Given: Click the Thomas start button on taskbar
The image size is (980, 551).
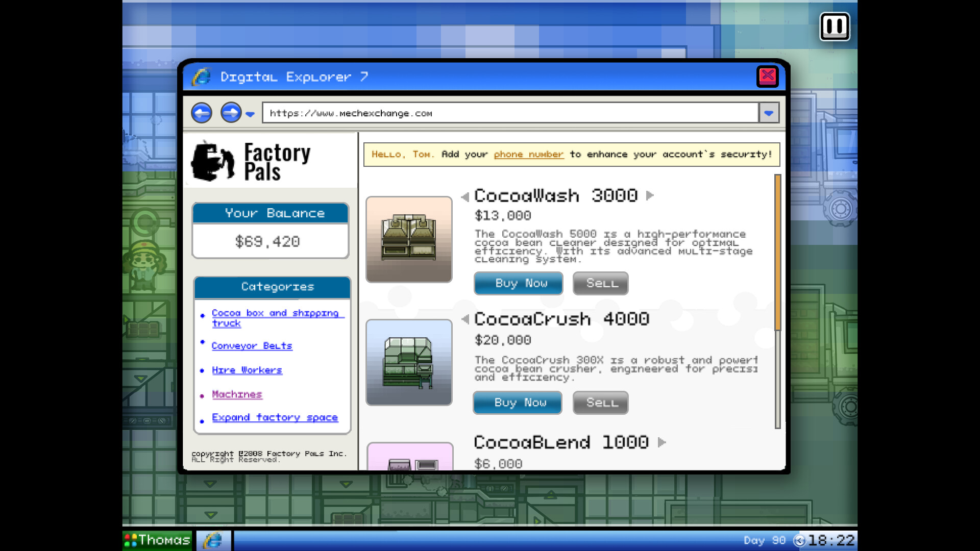Looking at the screenshot, I should coord(156,540).
